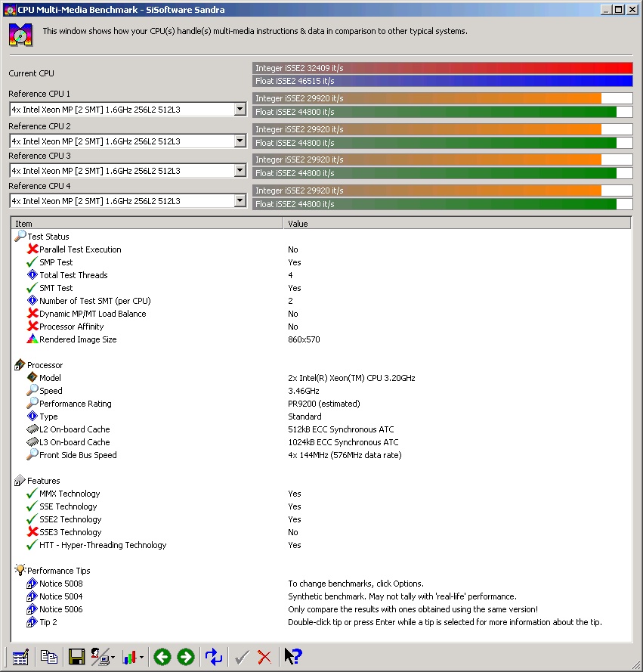
Task: Open the Reference CPU 4 dropdown
Action: click(240, 200)
